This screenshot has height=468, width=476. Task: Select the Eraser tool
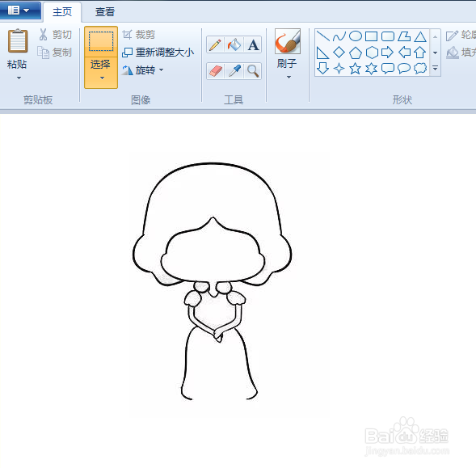[215, 71]
